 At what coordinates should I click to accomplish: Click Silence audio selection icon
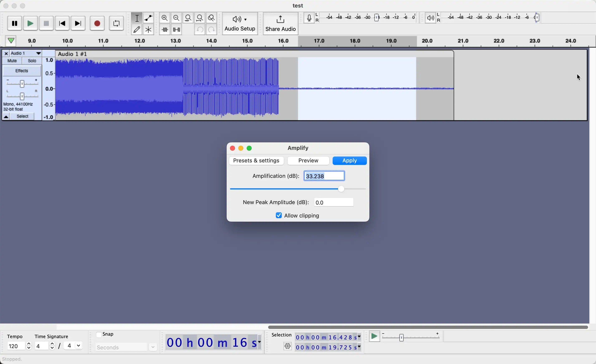point(177,30)
